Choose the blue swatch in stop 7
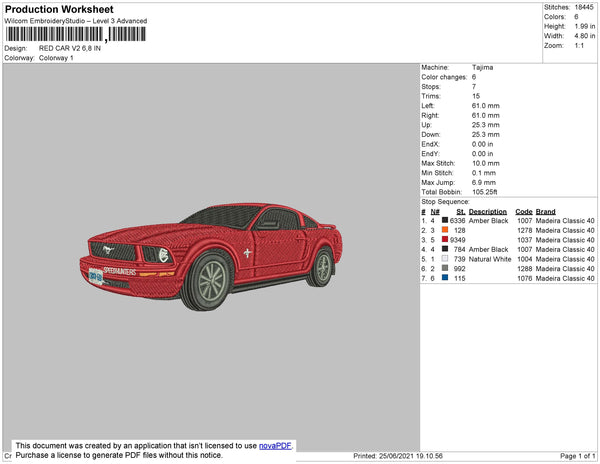Viewport: 600px width, 464px height. coord(445,278)
